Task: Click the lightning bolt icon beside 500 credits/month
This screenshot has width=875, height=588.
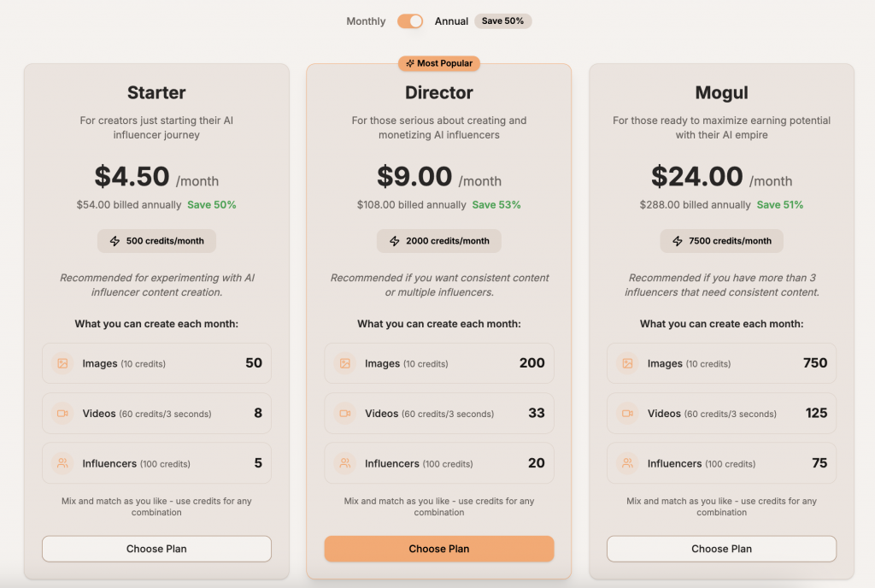Action: pyautogui.click(x=114, y=241)
